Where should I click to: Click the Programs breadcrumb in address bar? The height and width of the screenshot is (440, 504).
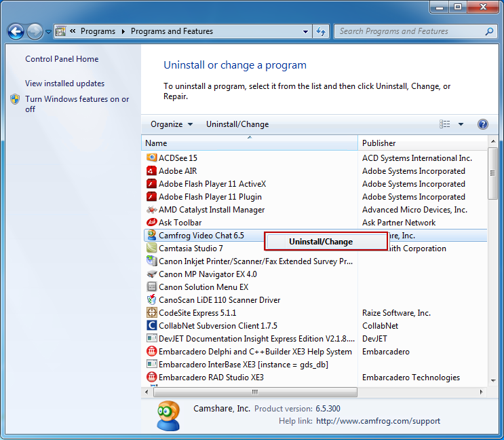pyautogui.click(x=98, y=31)
